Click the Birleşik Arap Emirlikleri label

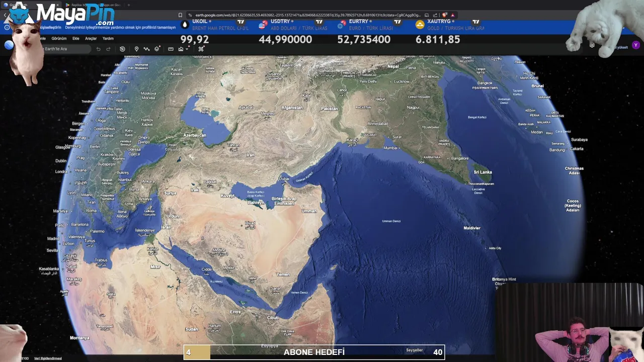[x=284, y=201]
